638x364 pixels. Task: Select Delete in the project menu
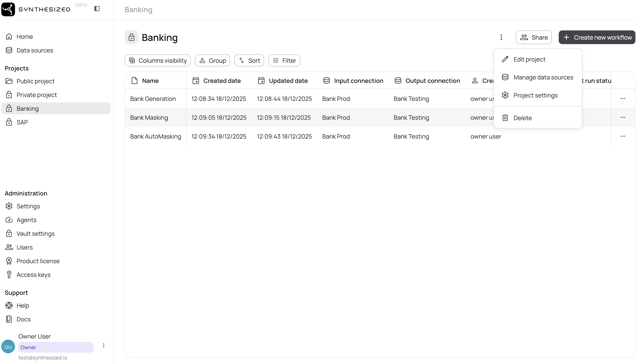tap(523, 118)
